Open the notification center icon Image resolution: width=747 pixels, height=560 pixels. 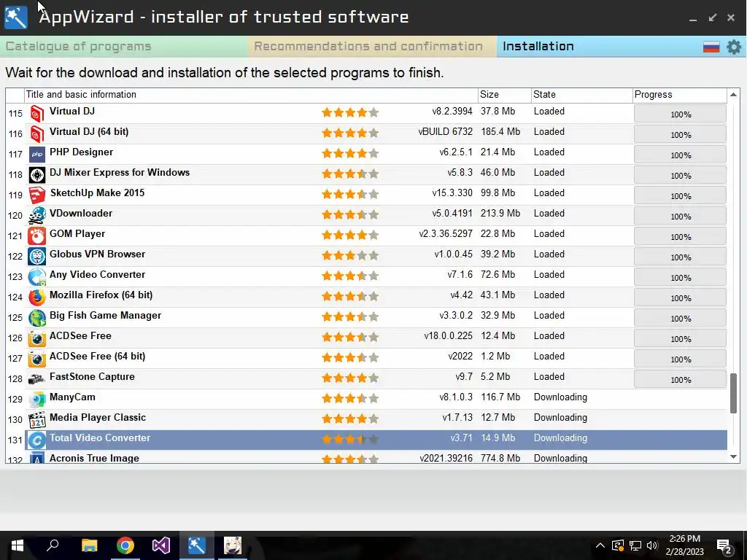click(x=724, y=548)
